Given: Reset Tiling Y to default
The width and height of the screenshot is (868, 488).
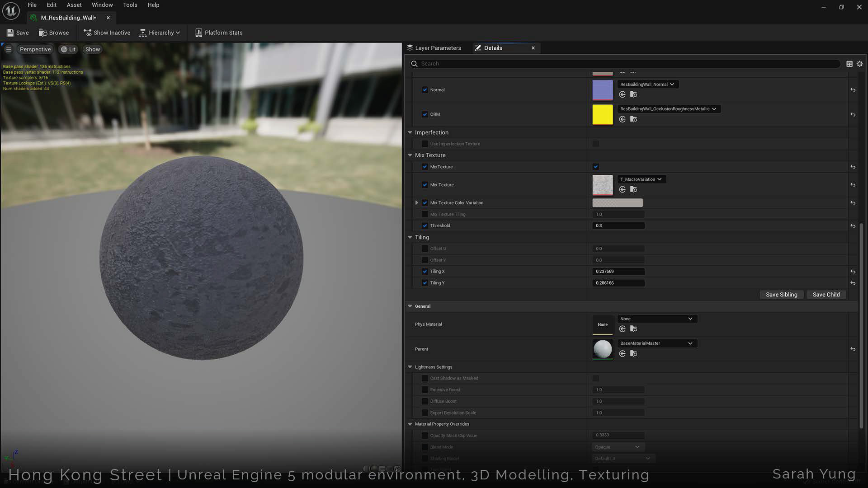Looking at the screenshot, I should point(853,283).
